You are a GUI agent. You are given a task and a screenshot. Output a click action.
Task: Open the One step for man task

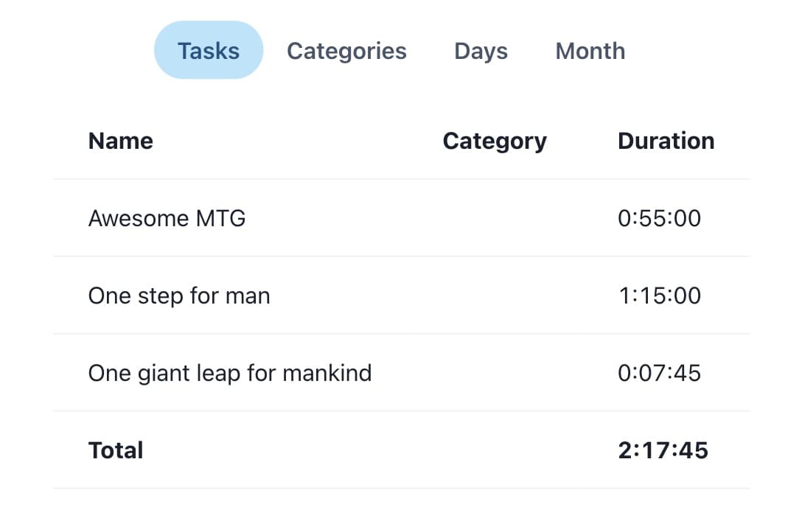(x=179, y=295)
